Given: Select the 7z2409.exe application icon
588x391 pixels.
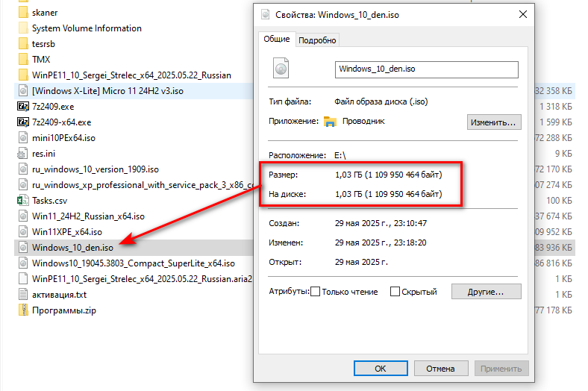Looking at the screenshot, I should [23, 107].
